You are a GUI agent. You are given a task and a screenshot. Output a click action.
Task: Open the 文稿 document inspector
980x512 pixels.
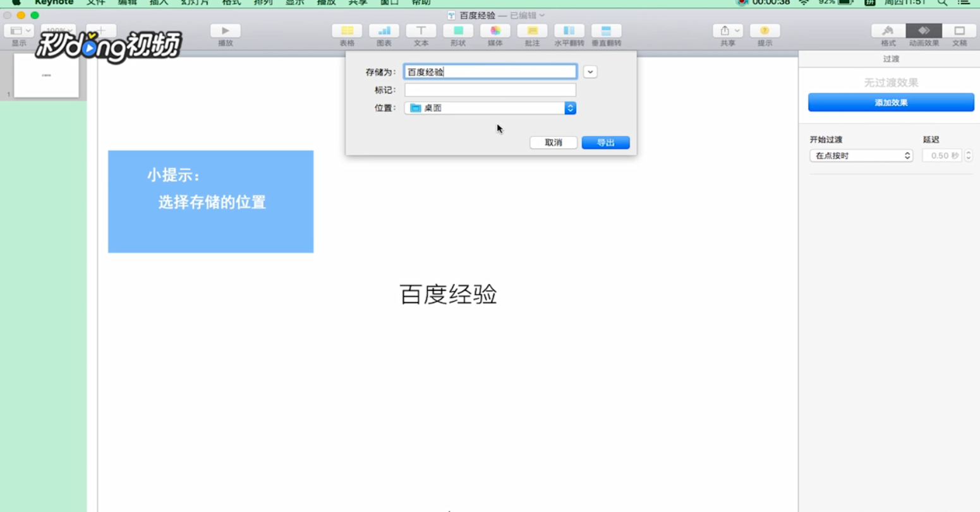[959, 30]
